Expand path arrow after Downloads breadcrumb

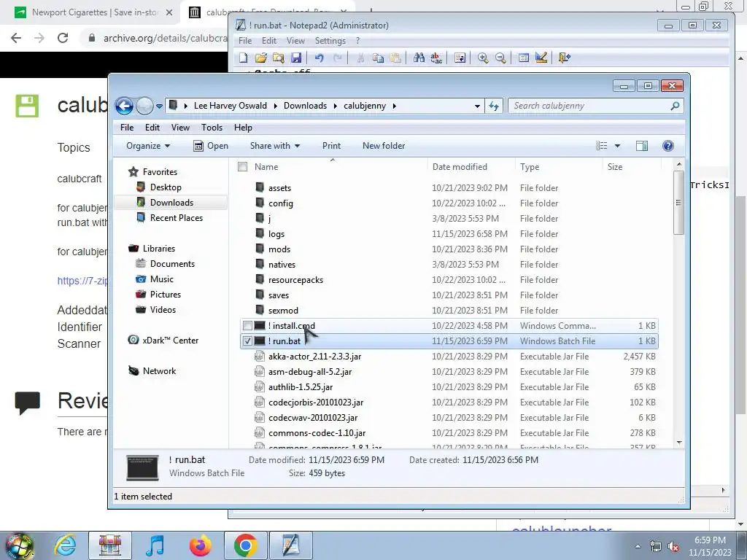pyautogui.click(x=336, y=106)
